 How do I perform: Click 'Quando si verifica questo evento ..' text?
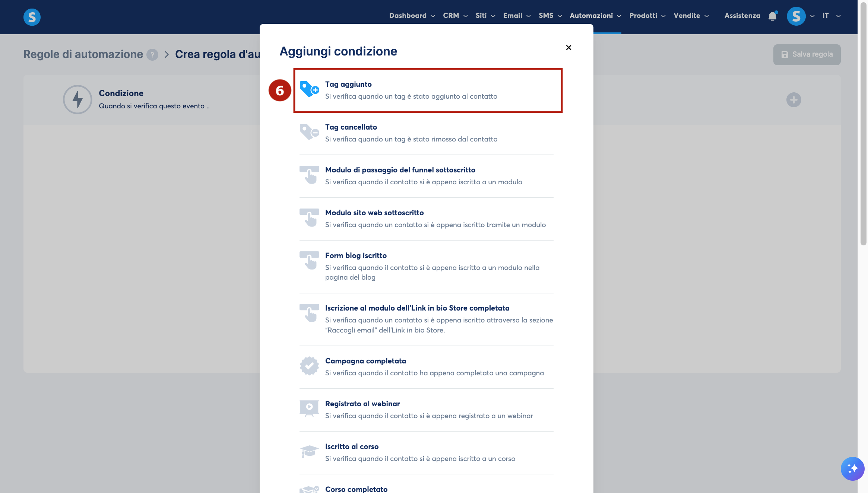[154, 106]
